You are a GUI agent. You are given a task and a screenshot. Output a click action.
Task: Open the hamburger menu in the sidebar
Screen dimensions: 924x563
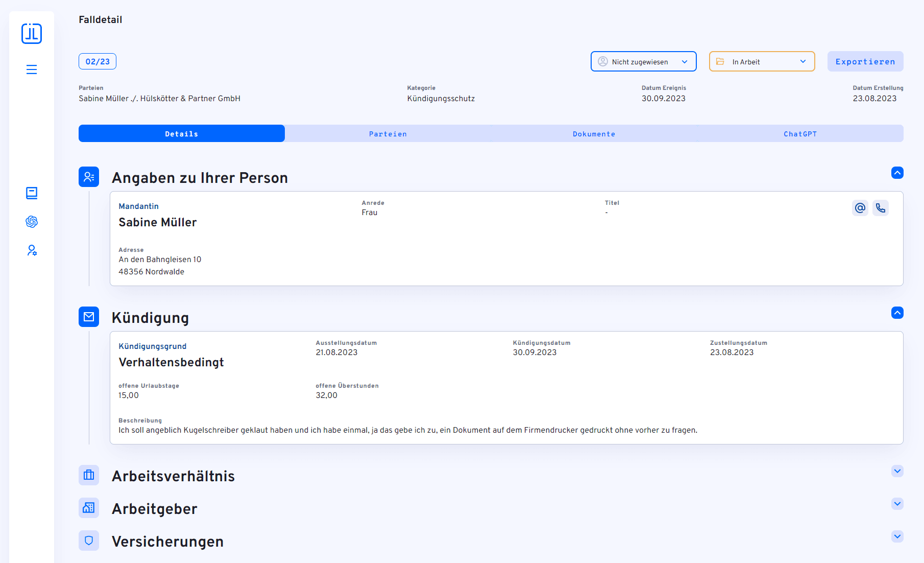tap(32, 69)
